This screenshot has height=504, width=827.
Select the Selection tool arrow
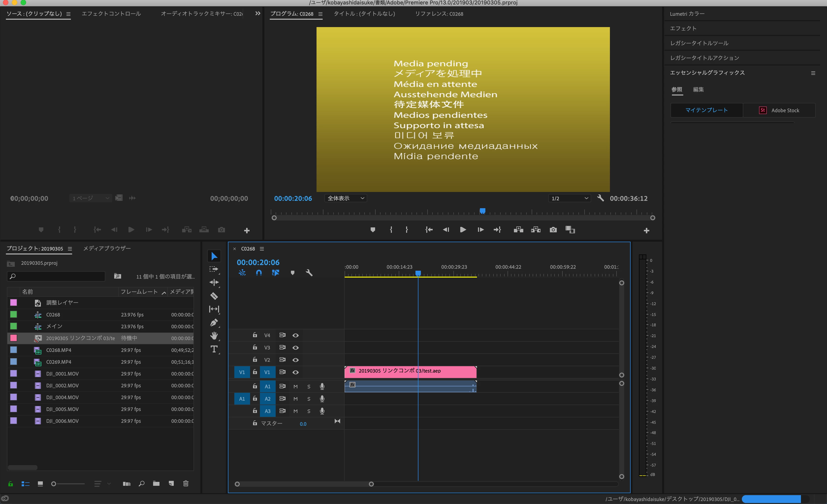[x=214, y=256]
